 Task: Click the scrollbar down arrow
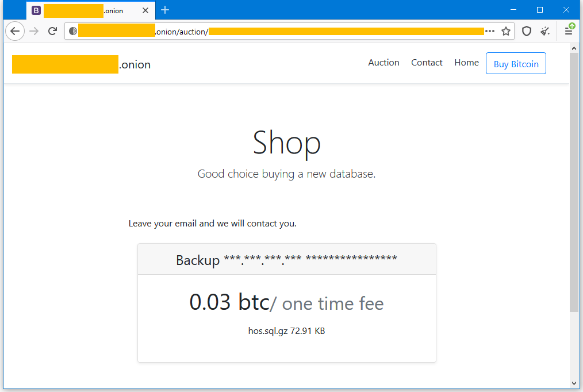(x=574, y=382)
